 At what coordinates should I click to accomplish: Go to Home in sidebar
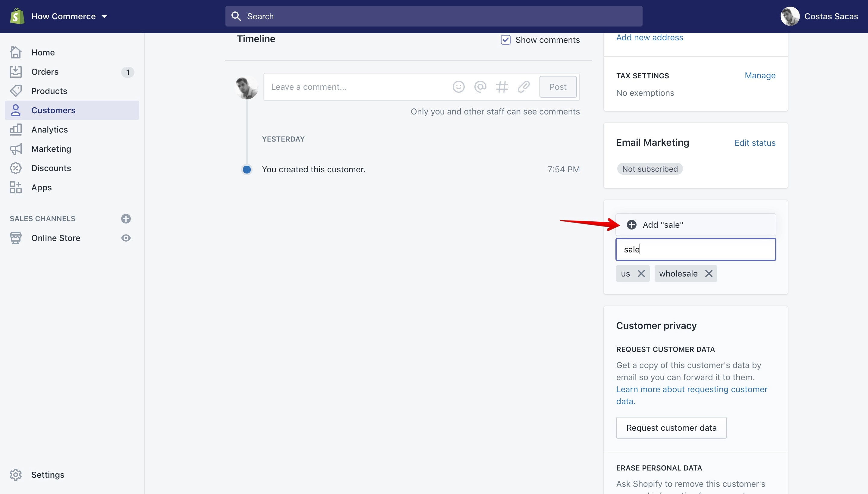coord(72,52)
